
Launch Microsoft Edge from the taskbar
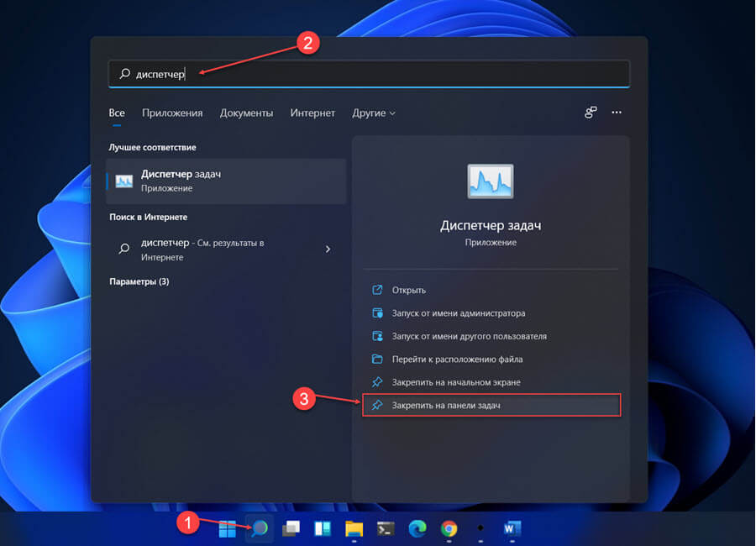pyautogui.click(x=417, y=528)
